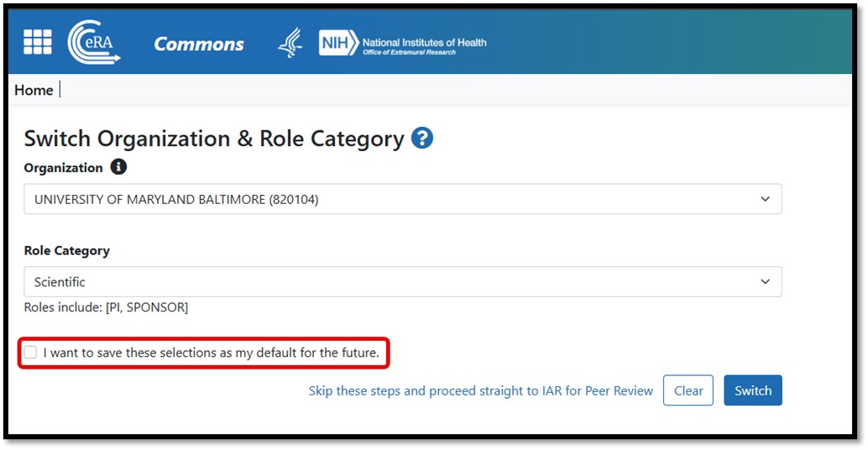
Task: Skip steps and proceed to IAR link
Action: 480,390
